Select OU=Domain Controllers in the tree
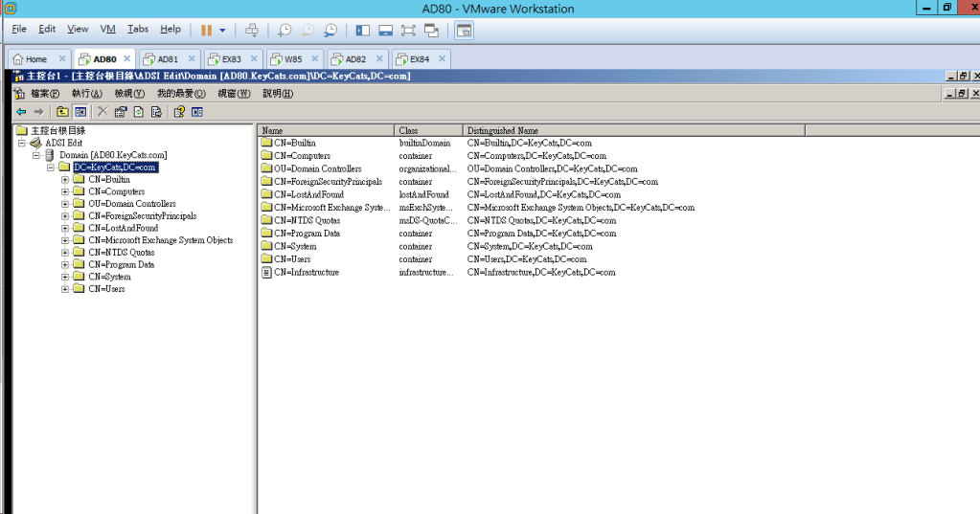 pos(132,204)
